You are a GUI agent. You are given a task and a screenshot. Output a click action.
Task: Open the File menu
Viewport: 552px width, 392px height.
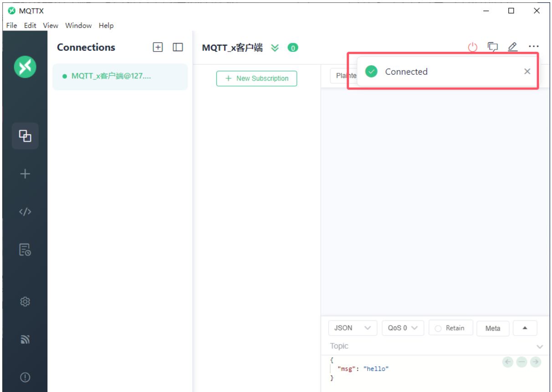(x=11, y=25)
